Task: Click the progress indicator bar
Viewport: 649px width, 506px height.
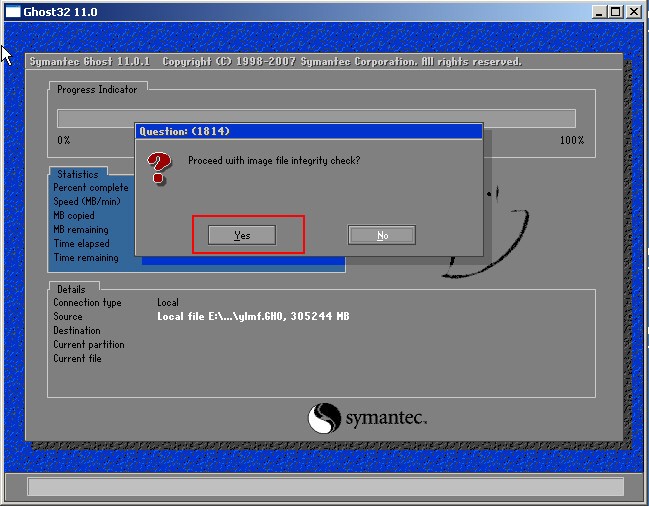Action: coord(316,118)
